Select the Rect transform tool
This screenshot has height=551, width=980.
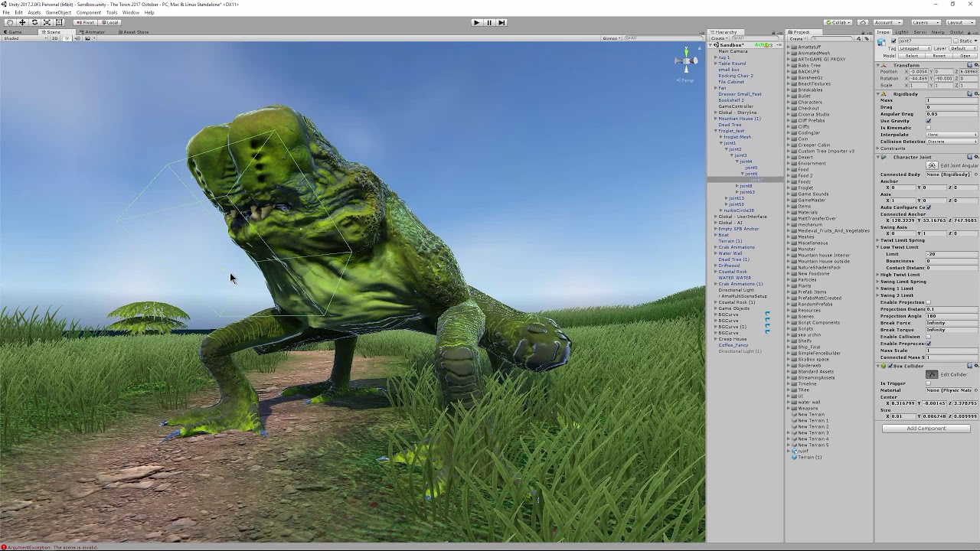(59, 22)
